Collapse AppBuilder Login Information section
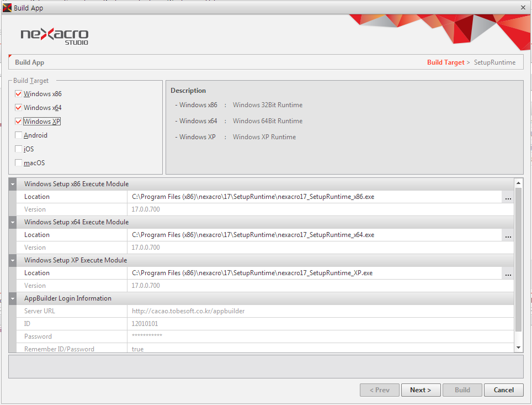The width and height of the screenshot is (532, 405). coord(13,299)
